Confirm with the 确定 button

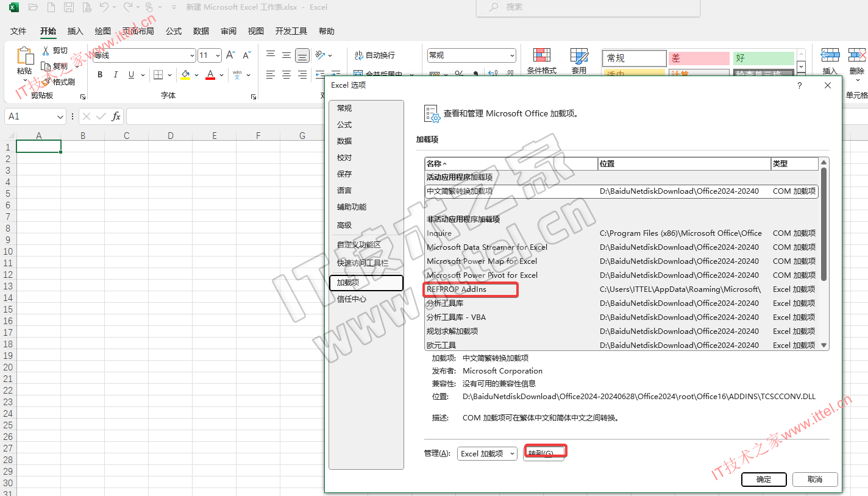tap(764, 480)
